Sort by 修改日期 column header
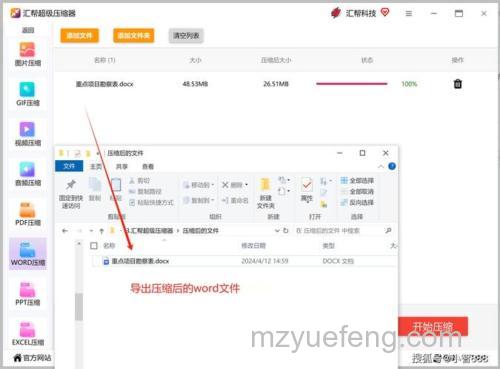 click(253, 246)
